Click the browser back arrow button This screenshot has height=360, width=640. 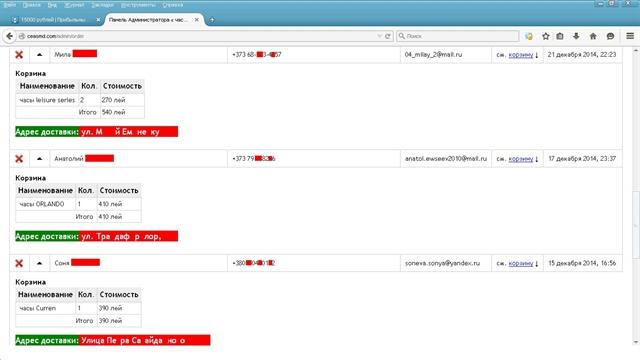coord(9,36)
